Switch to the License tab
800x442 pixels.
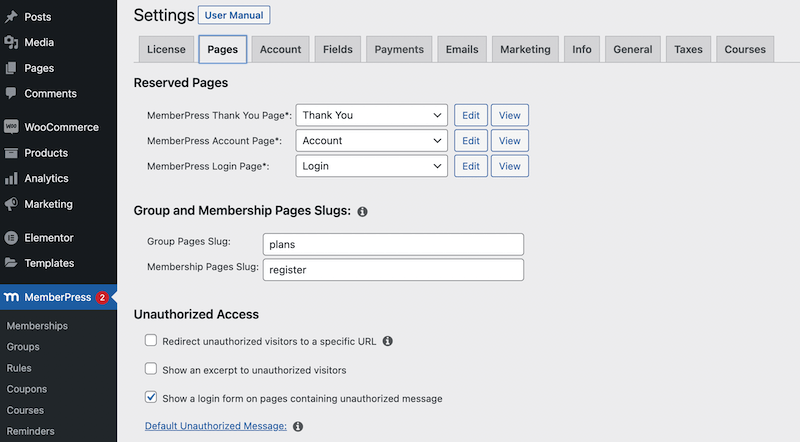pos(166,50)
